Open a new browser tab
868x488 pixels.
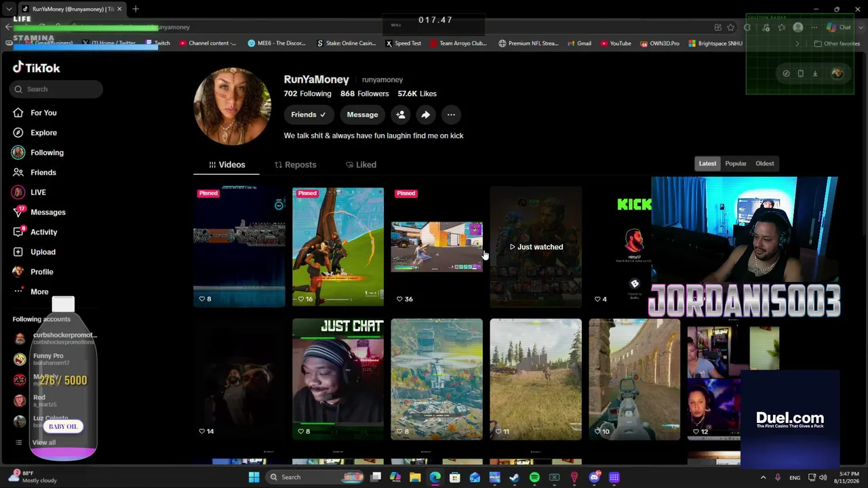pyautogui.click(x=136, y=9)
